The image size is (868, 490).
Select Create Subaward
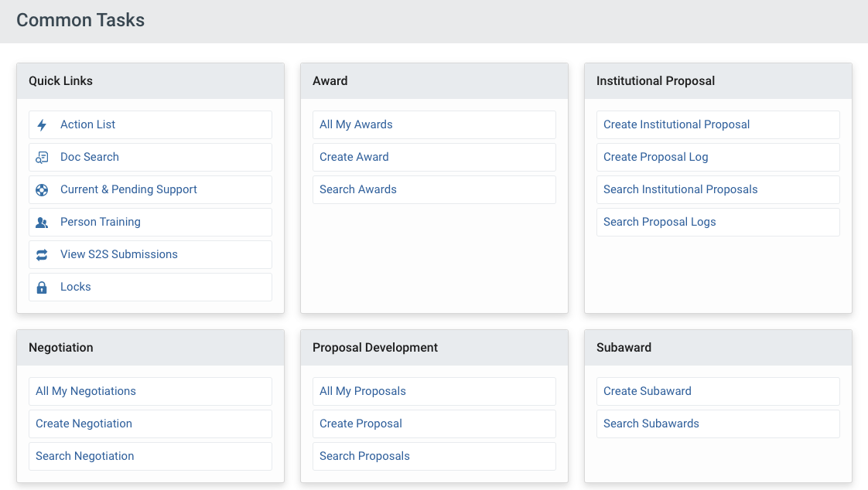click(x=647, y=391)
